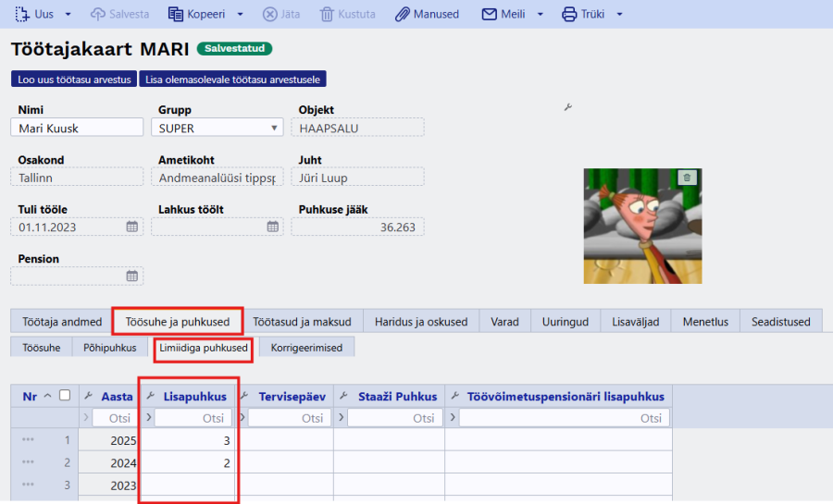833x504 pixels.
Task: Expand the Kopeeri dropdown arrow
Action: point(240,15)
